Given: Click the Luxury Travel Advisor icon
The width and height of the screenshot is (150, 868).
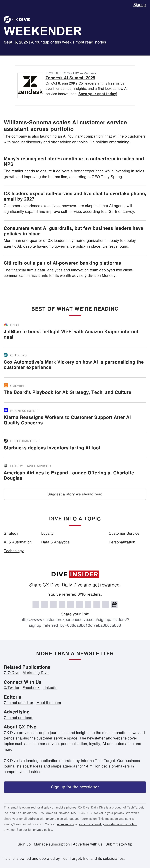Looking at the screenshot, I should 6,466.
